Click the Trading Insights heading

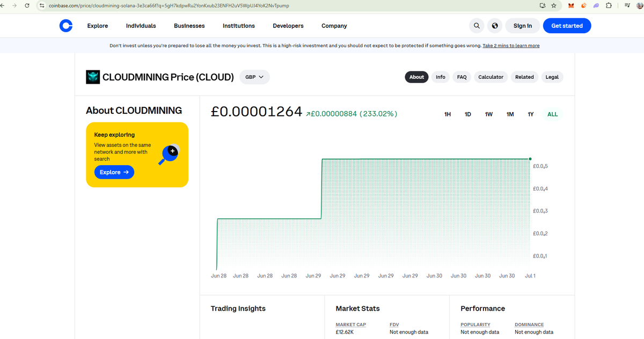pyautogui.click(x=238, y=308)
